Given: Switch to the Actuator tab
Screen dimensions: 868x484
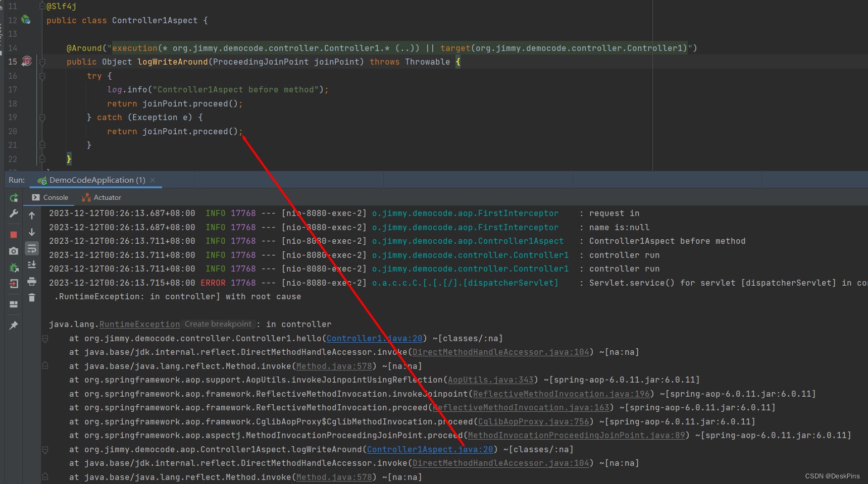Looking at the screenshot, I should pos(101,197).
